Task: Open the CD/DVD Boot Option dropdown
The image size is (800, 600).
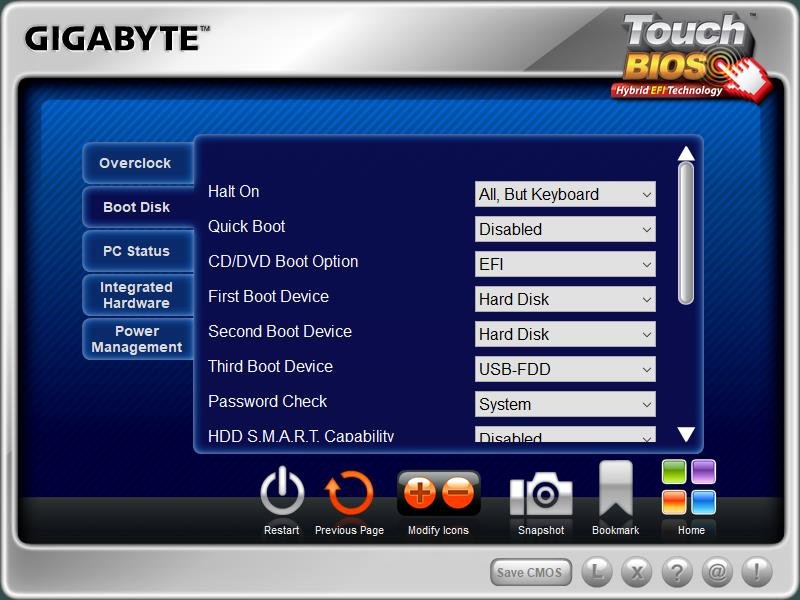Action: click(565, 264)
